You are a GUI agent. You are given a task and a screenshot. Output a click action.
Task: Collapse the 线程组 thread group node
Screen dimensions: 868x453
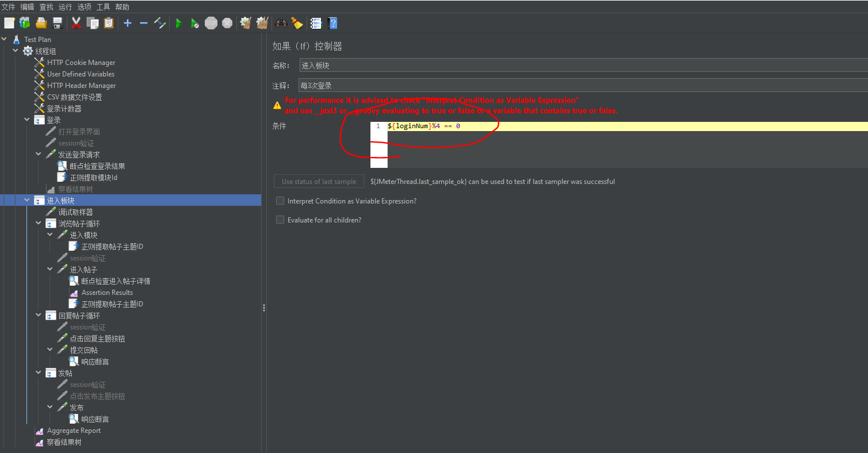click(16, 51)
